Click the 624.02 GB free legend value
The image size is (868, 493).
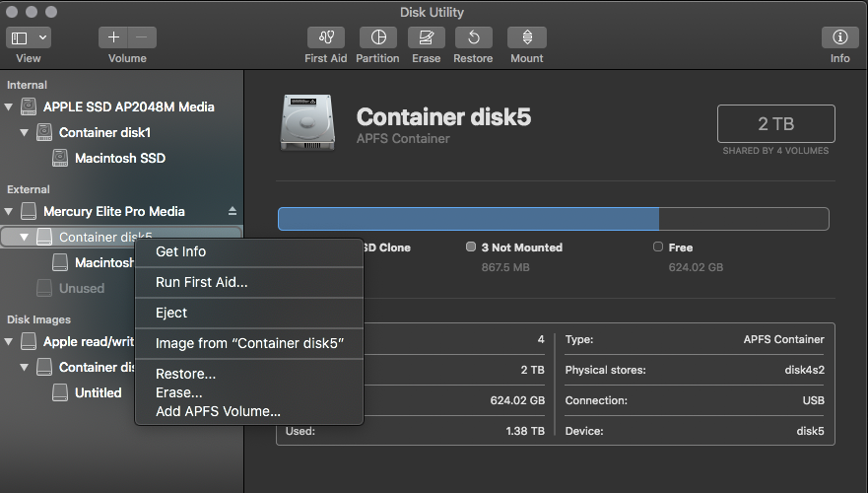coord(696,267)
